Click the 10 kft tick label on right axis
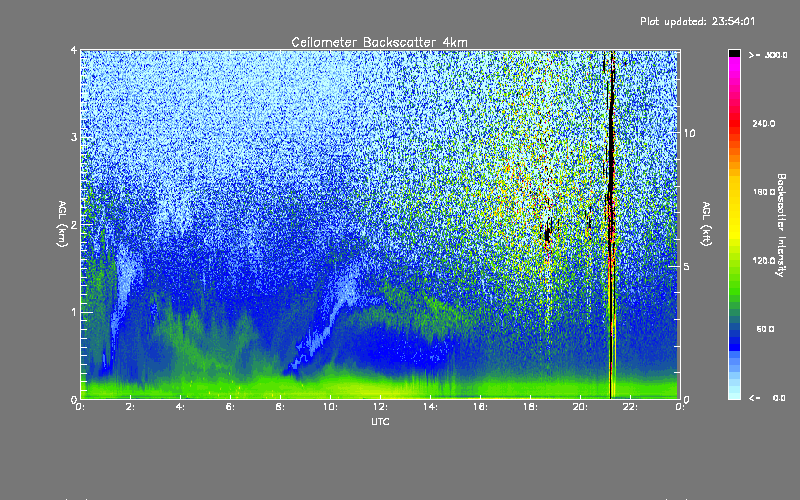This screenshot has height=500, width=800. (x=689, y=133)
